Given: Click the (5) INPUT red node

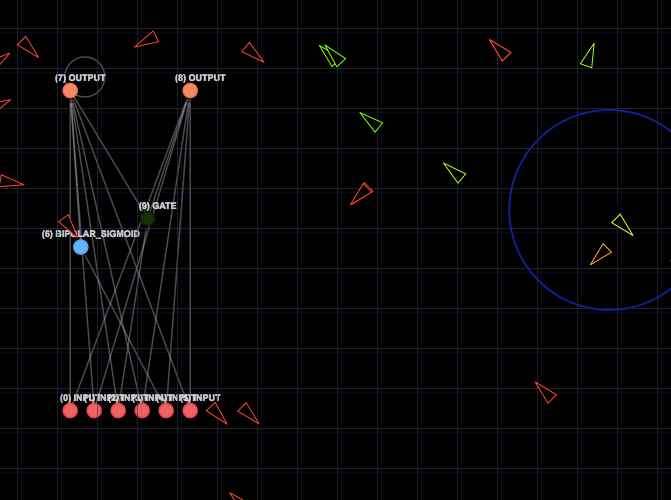Looking at the screenshot, I should click(190, 411).
